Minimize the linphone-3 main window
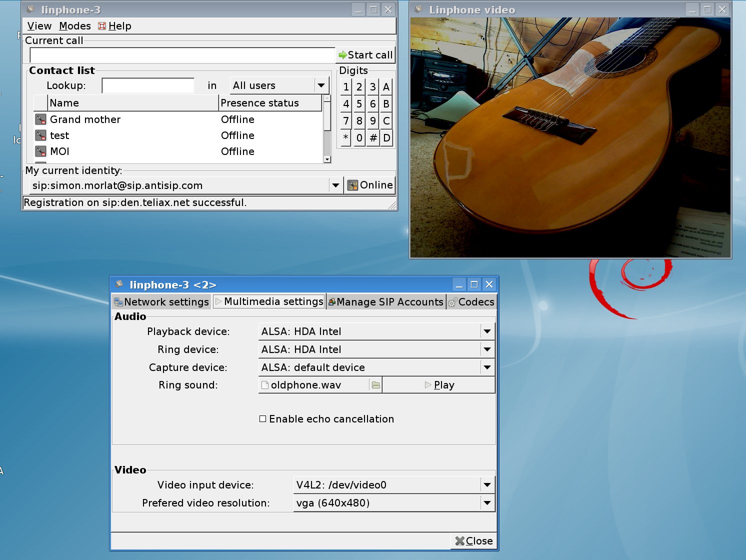Viewport: 746px width, 560px height. (x=358, y=9)
